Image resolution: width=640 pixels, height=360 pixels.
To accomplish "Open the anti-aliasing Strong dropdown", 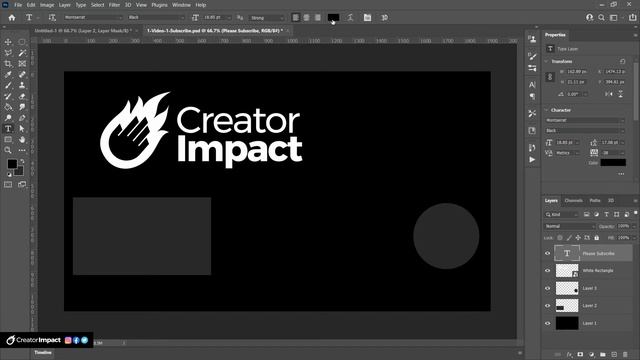I will (x=267, y=18).
